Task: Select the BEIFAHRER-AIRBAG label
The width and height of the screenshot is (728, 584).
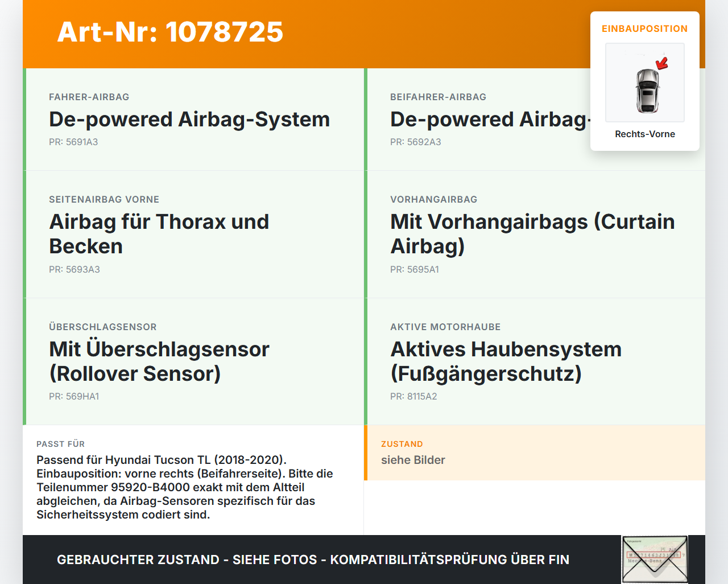Action: point(438,97)
